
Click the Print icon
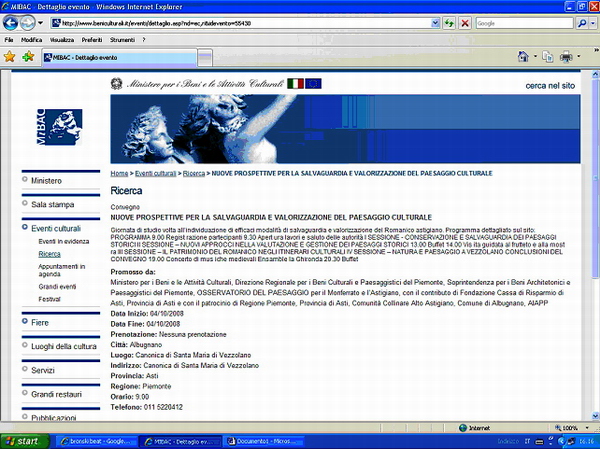point(566,57)
